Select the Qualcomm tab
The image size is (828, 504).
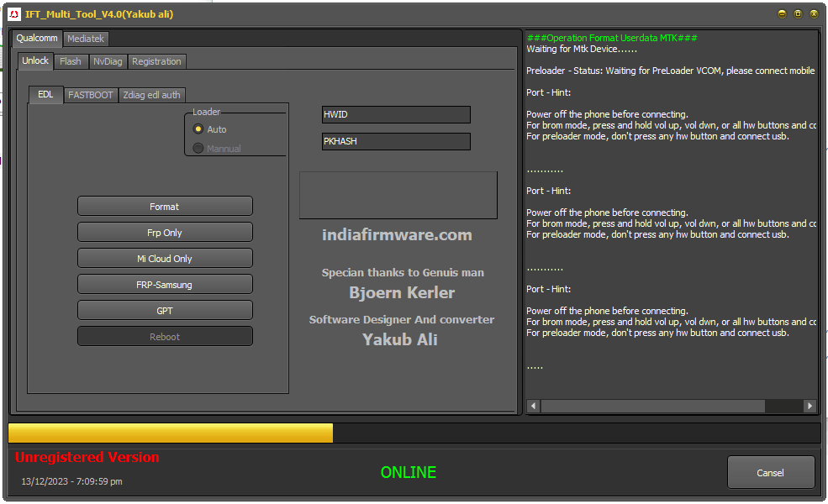(36, 39)
